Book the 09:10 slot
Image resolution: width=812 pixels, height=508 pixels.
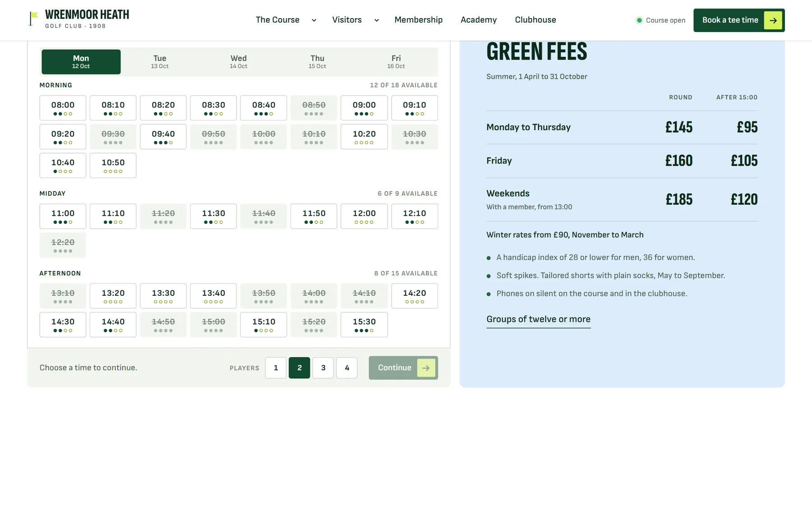pos(415,108)
